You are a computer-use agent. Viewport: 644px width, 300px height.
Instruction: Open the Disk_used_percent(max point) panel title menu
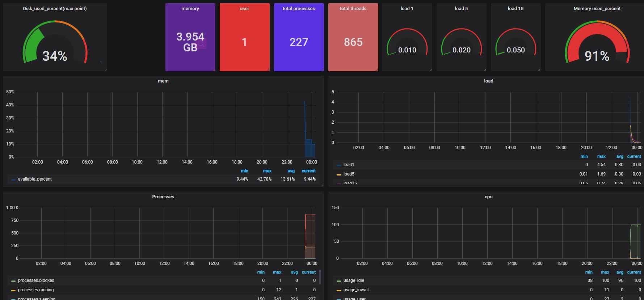tap(55, 8)
